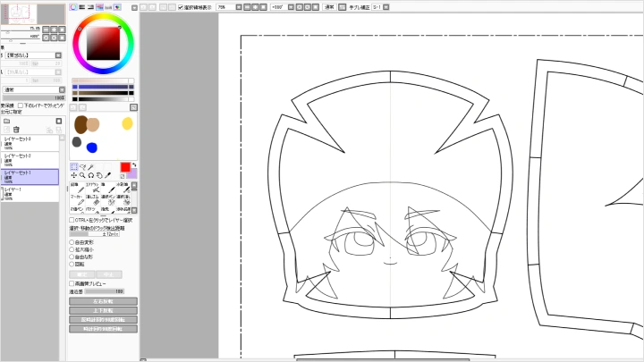Create a new layer folder
This screenshot has height=362, width=644.
click(6, 121)
